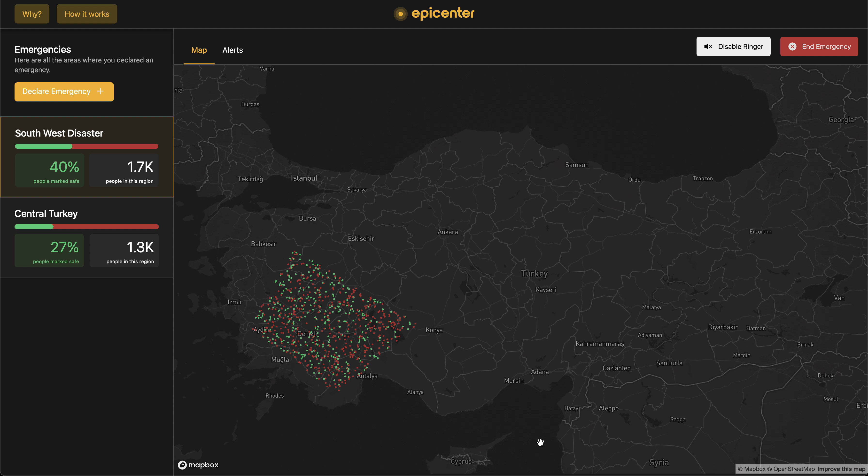Viewport: 868px width, 476px height.
Task: Click the X circle icon on End Emergency
Action: tap(792, 46)
